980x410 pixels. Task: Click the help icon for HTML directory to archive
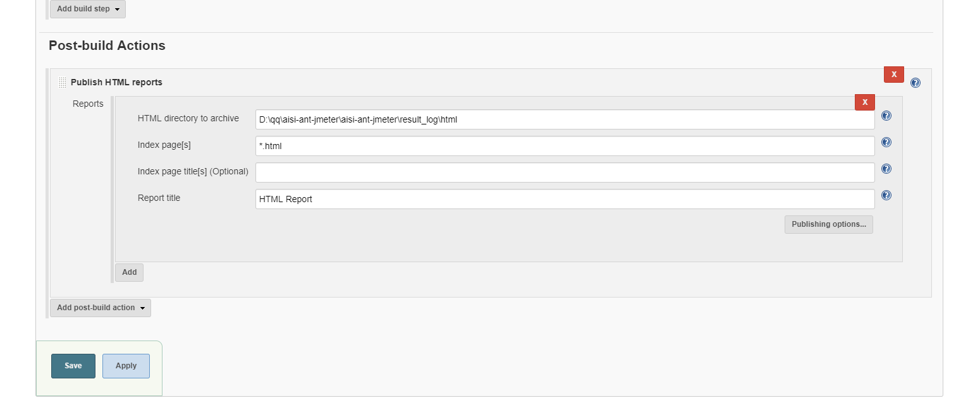pyautogui.click(x=886, y=116)
